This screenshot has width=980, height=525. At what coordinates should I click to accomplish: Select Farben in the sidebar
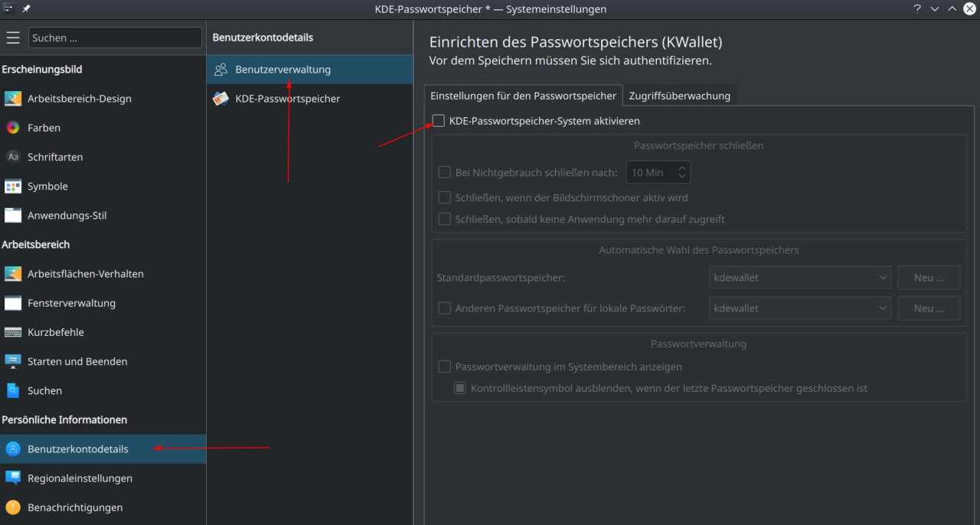103,128
